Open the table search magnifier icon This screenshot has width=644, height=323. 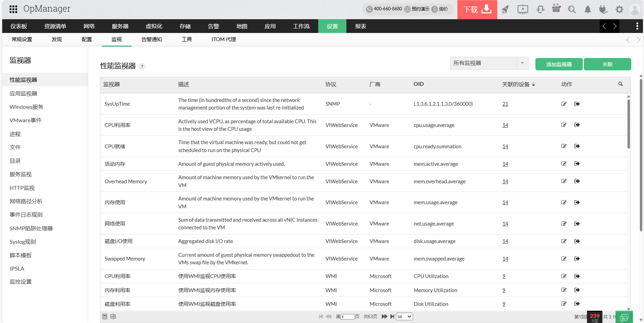[x=620, y=84]
